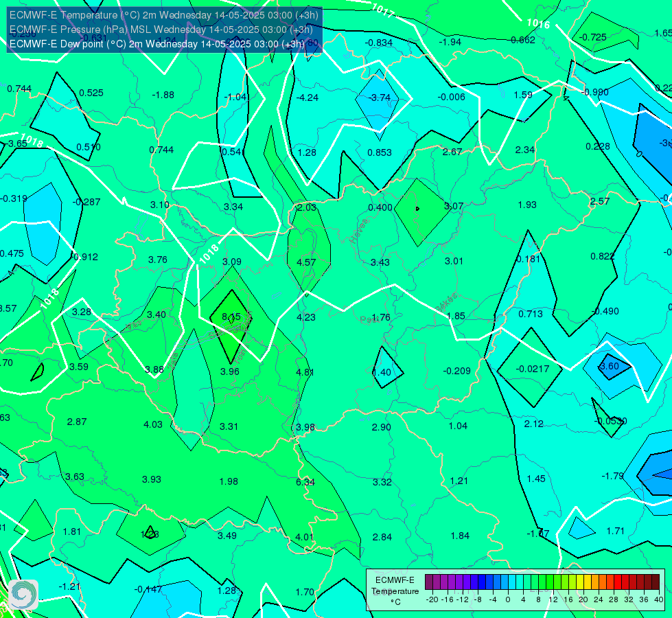This screenshot has height=618, width=672.
Task: Click the 2.87 temperature value
Action: click(x=77, y=422)
